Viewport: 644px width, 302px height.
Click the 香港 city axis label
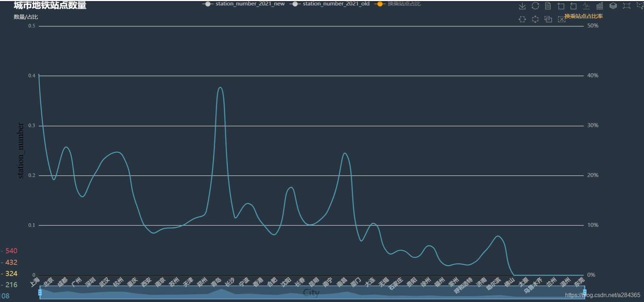tap(258, 282)
